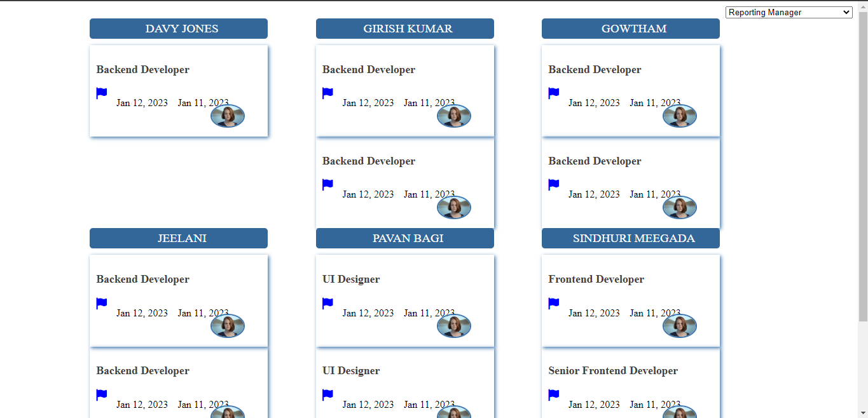Click Jan 12, 2023 on Senior Frontend Developer card
Viewport: 868px width, 418px height.
click(x=594, y=405)
